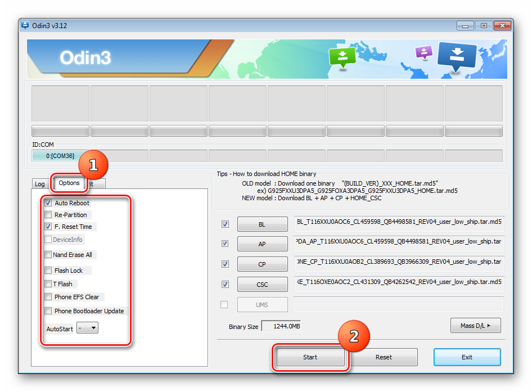The height and width of the screenshot is (392, 532).
Task: Check the T Flash option
Action: pos(48,283)
